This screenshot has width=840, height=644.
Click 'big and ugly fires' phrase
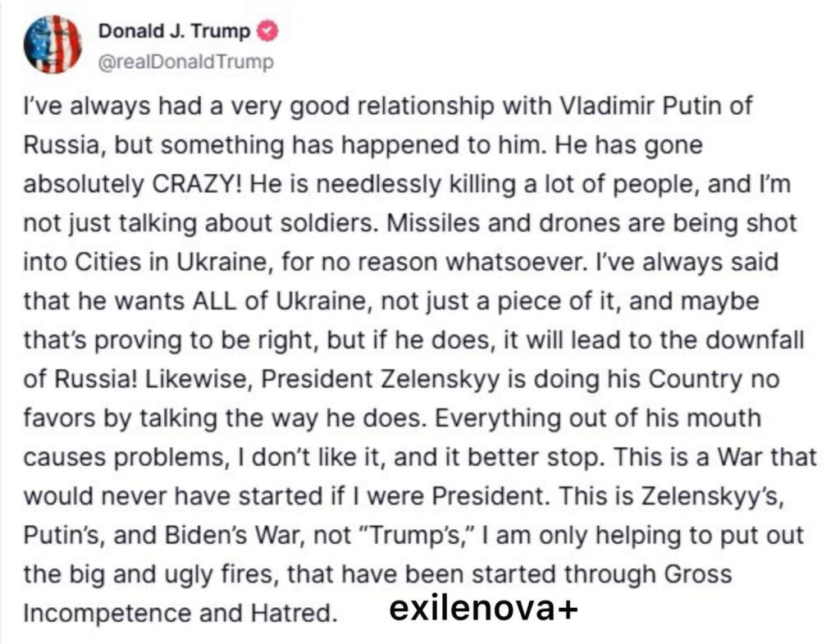[153, 573]
